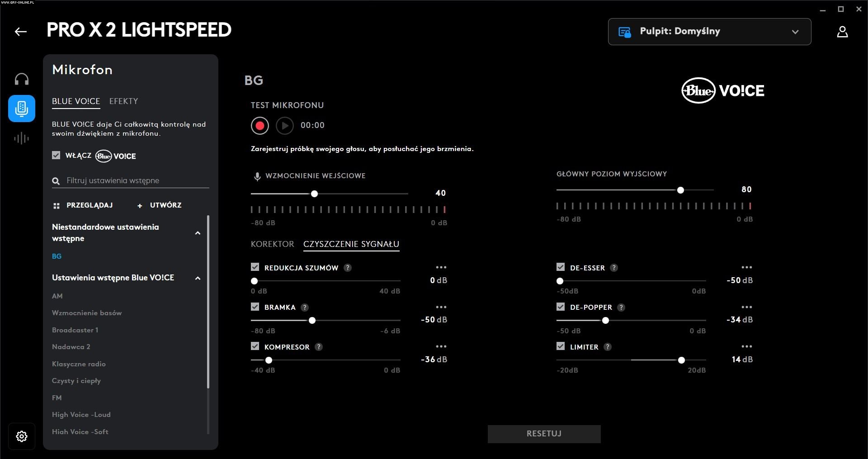Screen dimensions: 868x459
Task: Open the Pulpit: Domyślny profile dropdown
Action: [709, 32]
